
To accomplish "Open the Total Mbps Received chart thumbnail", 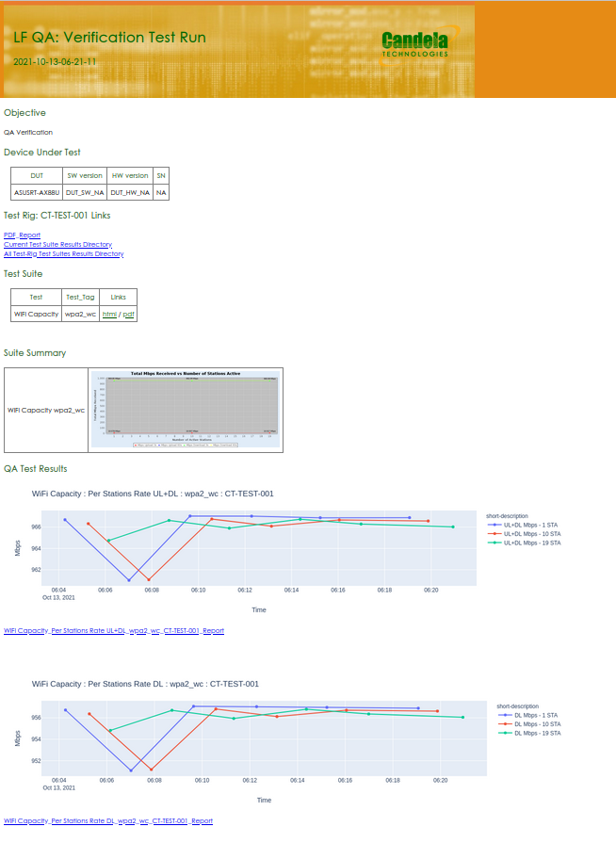I will [186, 409].
